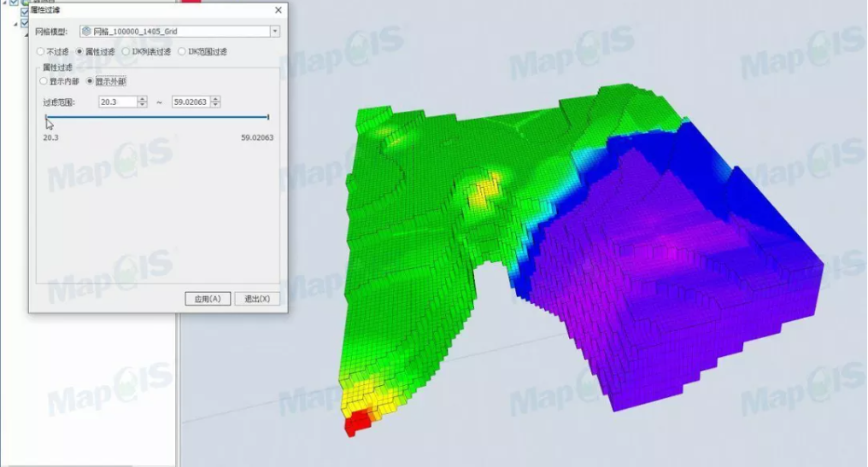868x467 pixels.
Task: Decrease the maximum value 59.02063 with down arrow
Action: (215, 104)
